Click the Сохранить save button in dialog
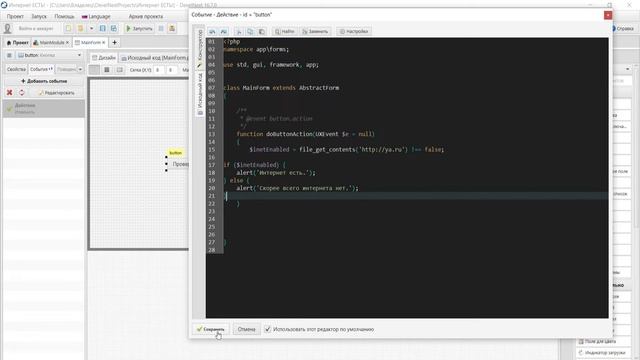The width and height of the screenshot is (640, 360). pyautogui.click(x=211, y=329)
